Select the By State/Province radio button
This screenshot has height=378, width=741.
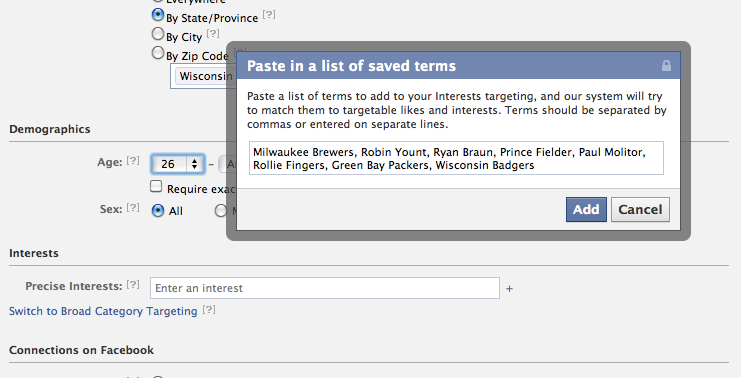pos(158,15)
